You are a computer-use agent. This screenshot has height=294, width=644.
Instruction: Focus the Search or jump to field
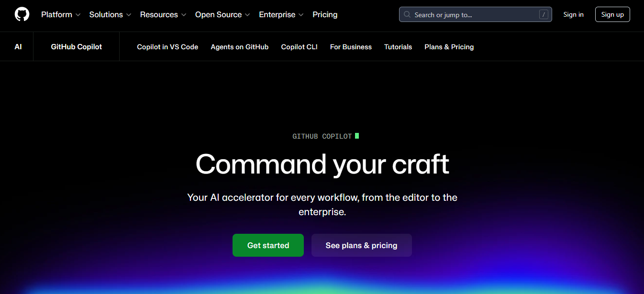click(x=475, y=14)
